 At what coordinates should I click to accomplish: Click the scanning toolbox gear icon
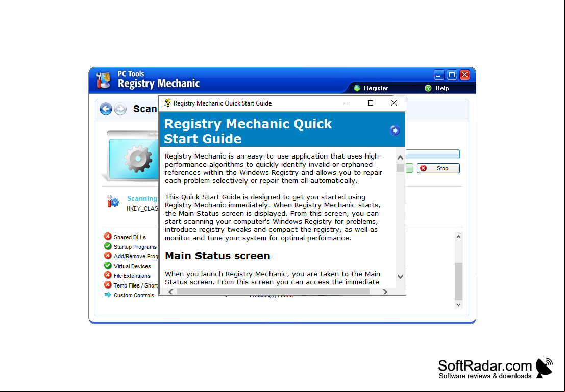click(113, 201)
